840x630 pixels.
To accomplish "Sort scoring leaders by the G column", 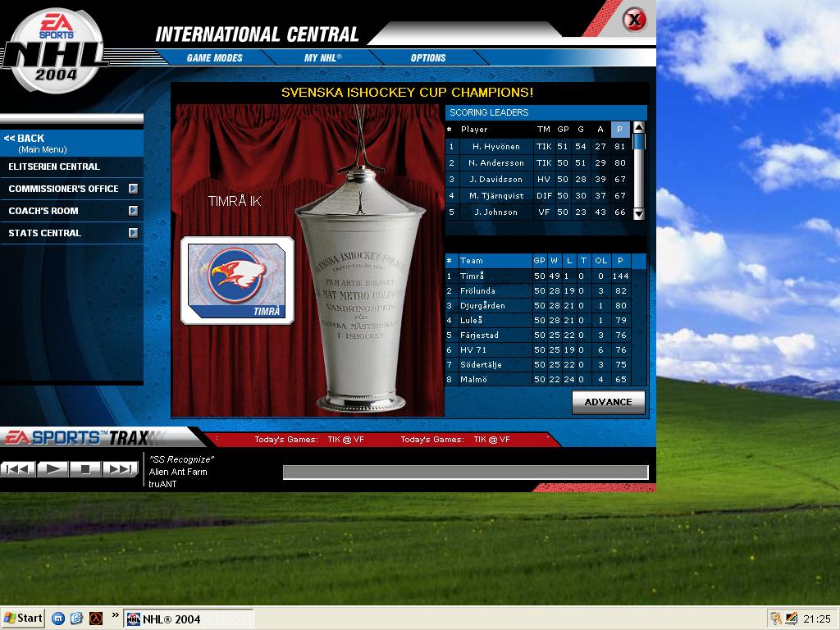I will (x=581, y=129).
